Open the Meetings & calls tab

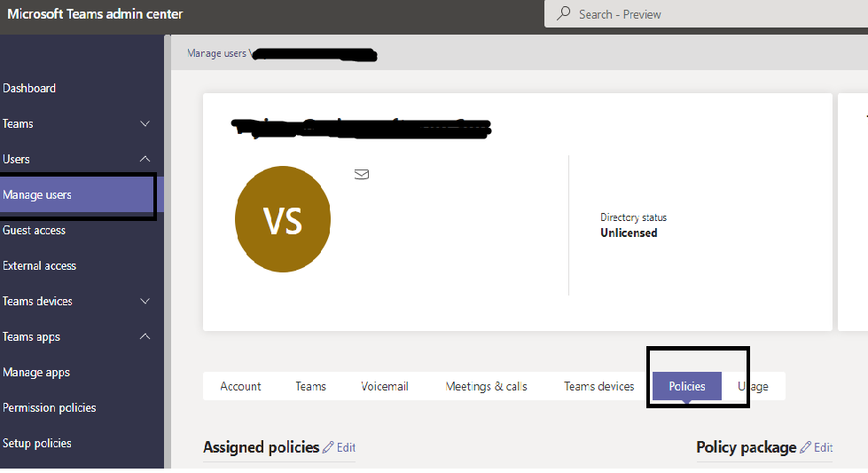[x=486, y=387]
